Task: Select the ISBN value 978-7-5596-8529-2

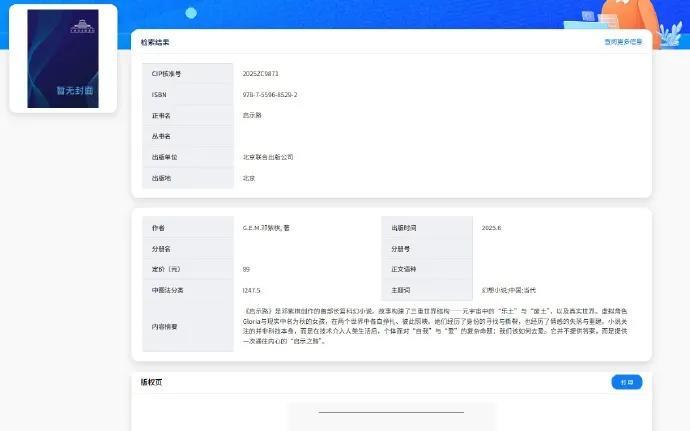Action: pyautogui.click(x=270, y=95)
